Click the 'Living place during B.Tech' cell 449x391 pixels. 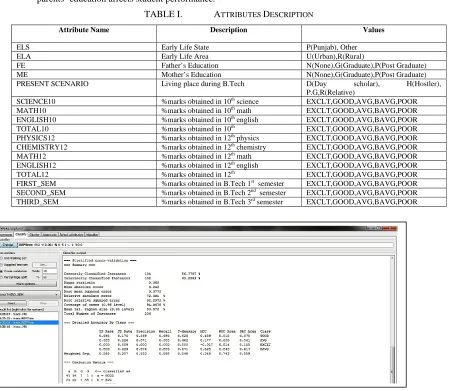(229, 88)
